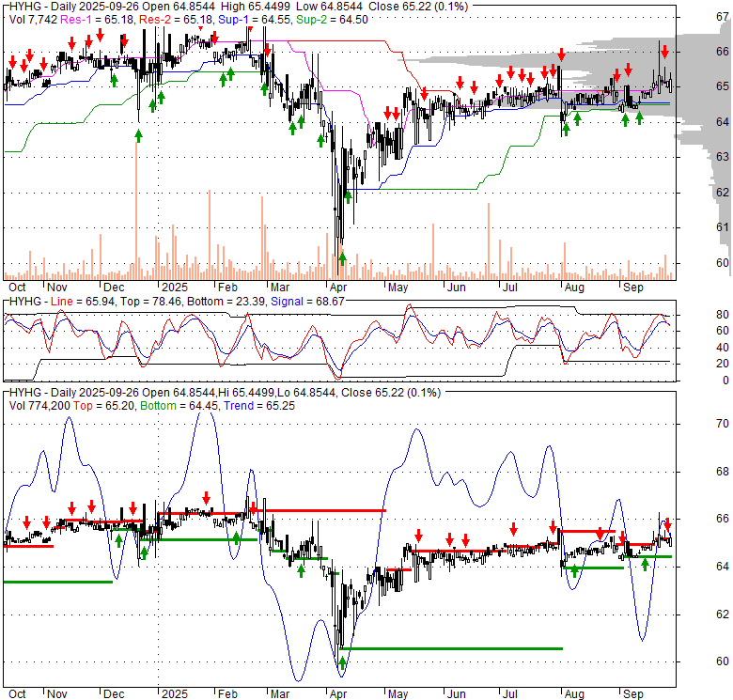Click Dec on the upper chart's date axis

click(114, 288)
